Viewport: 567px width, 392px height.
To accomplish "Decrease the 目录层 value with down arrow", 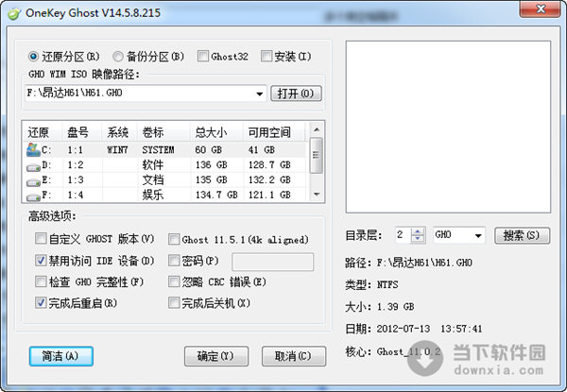I will tap(418, 239).
